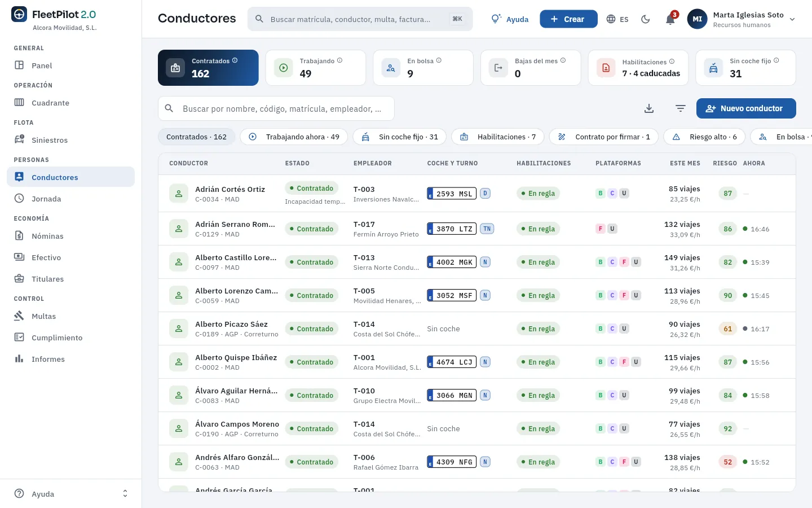Click info icon next to Contratados label

tap(235, 60)
